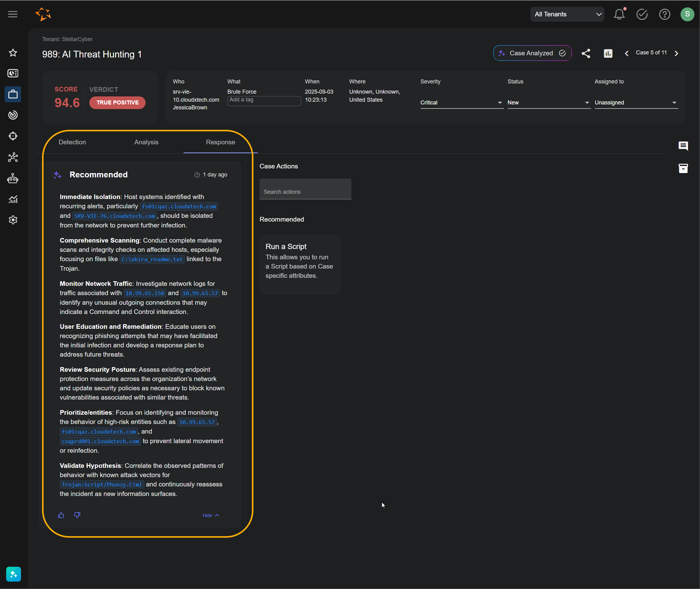Click the Case Analyzed button
This screenshot has width=700, height=589.
pyautogui.click(x=532, y=53)
